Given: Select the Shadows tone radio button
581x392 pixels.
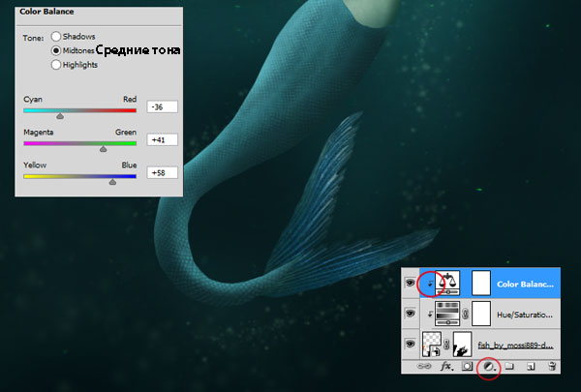Looking at the screenshot, I should (x=56, y=37).
